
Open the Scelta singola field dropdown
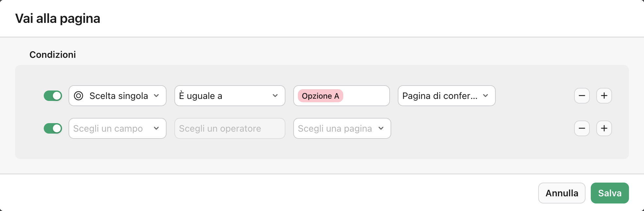click(117, 96)
